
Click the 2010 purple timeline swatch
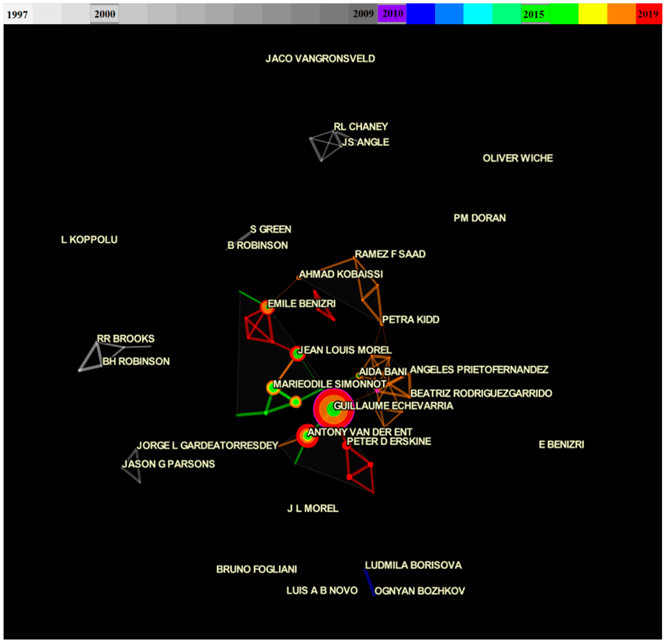pyautogui.click(x=392, y=14)
